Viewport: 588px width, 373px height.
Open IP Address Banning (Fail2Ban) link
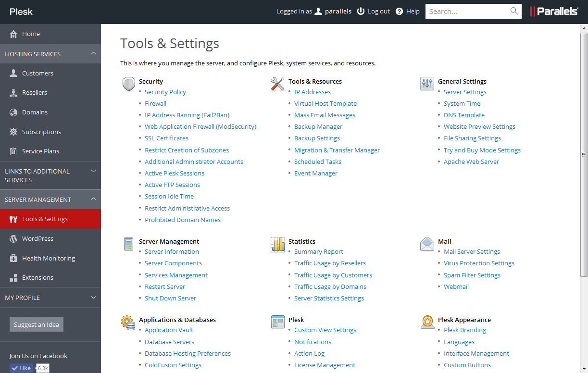tap(187, 115)
